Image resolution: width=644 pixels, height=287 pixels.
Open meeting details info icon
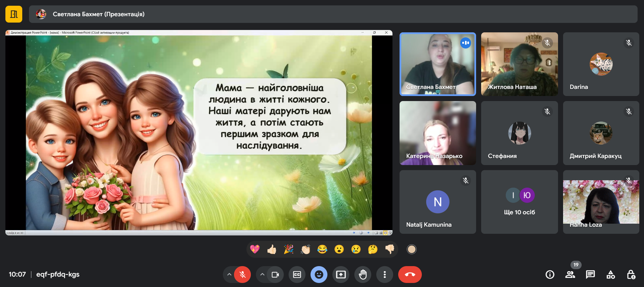tap(550, 275)
